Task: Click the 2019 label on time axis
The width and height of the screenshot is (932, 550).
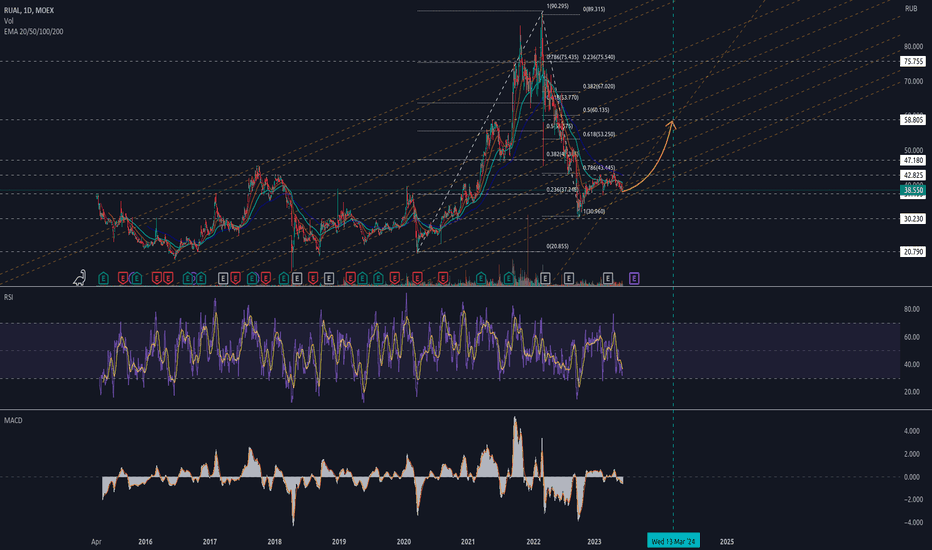Action: pyautogui.click(x=339, y=542)
